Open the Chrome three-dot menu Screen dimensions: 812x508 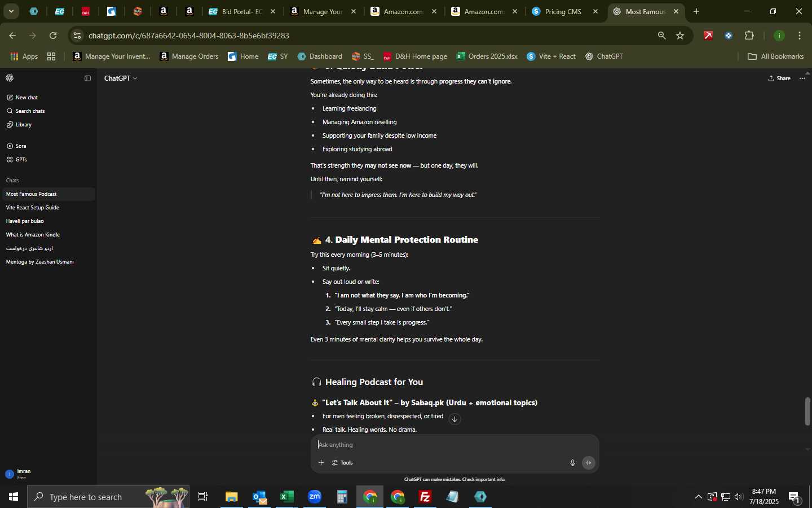(800, 36)
